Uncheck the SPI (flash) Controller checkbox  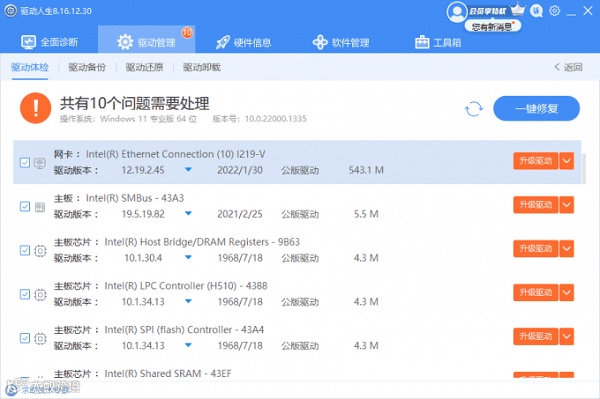click(25, 338)
